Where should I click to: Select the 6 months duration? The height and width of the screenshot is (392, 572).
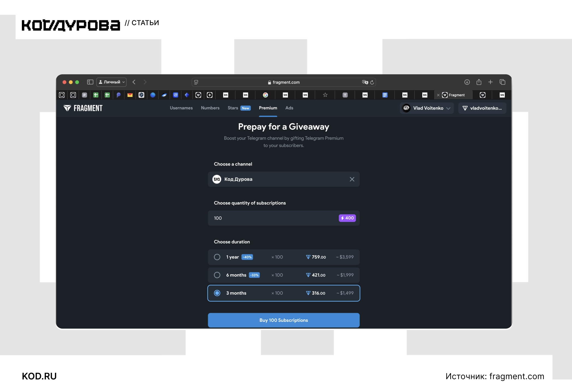pos(284,275)
